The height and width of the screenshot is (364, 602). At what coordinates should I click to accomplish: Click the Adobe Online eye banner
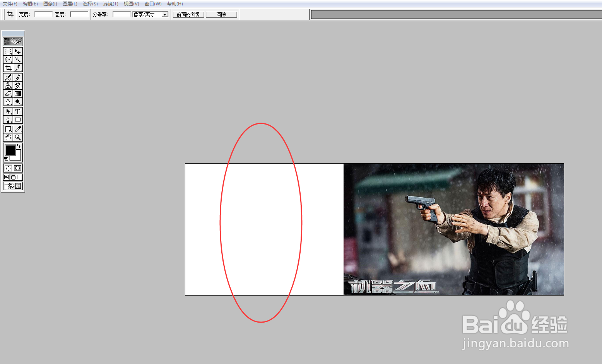(13, 41)
